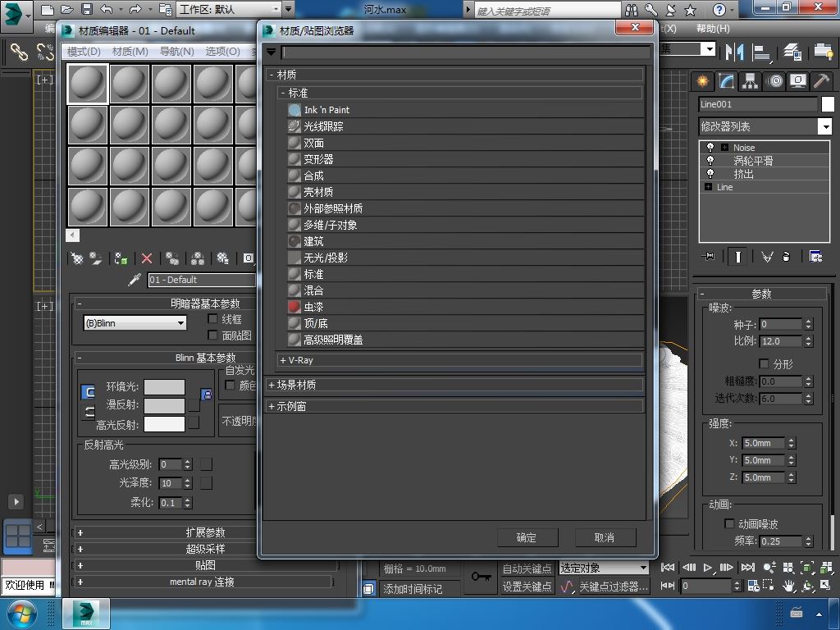The image size is (840, 630).
Task: Open the 选项(O) menu
Action: coord(223,52)
